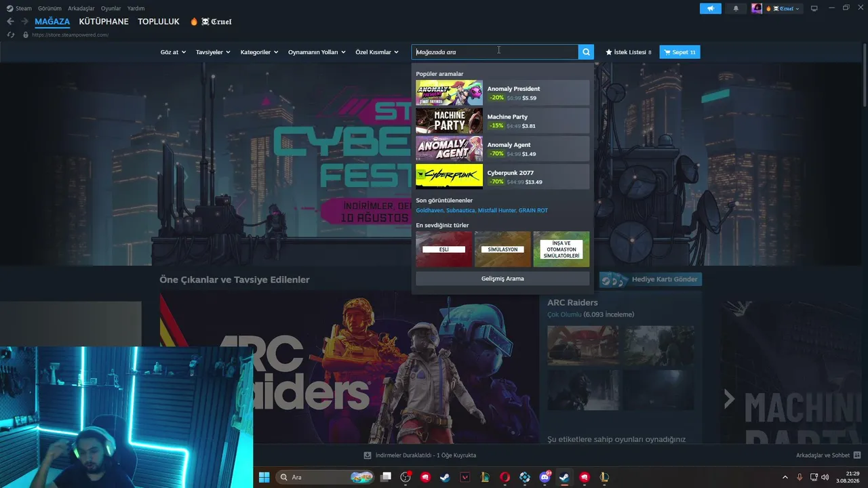Image resolution: width=868 pixels, height=488 pixels.
Task: Click the microphone tray icon
Action: click(x=800, y=477)
